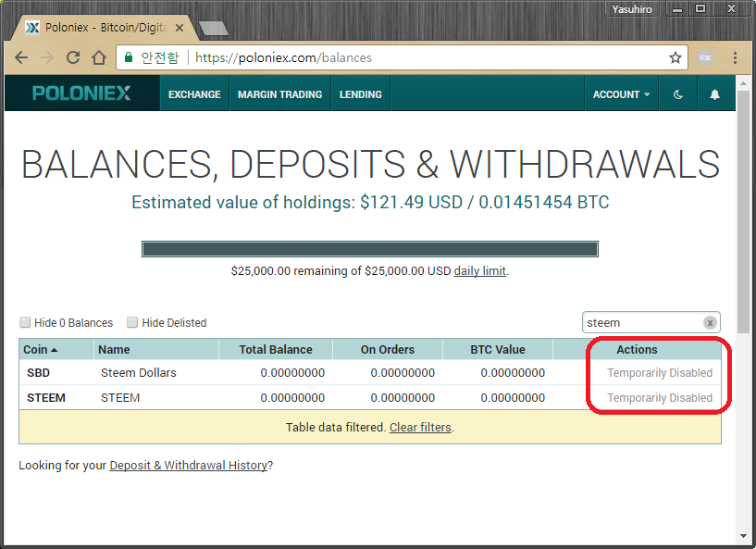This screenshot has height=549, width=756.
Task: Enable Hide Delisted checkbox
Action: coord(132,322)
